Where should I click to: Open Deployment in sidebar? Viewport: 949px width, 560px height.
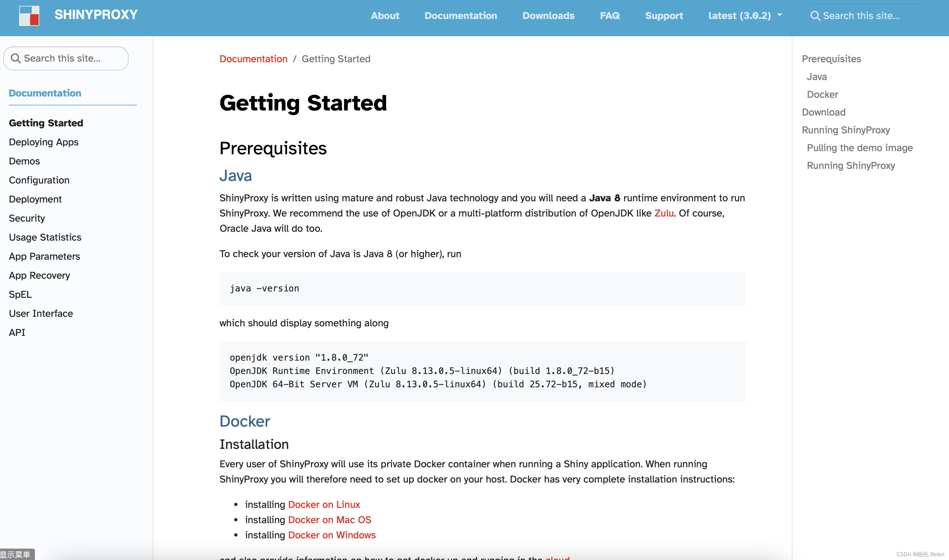click(x=36, y=199)
